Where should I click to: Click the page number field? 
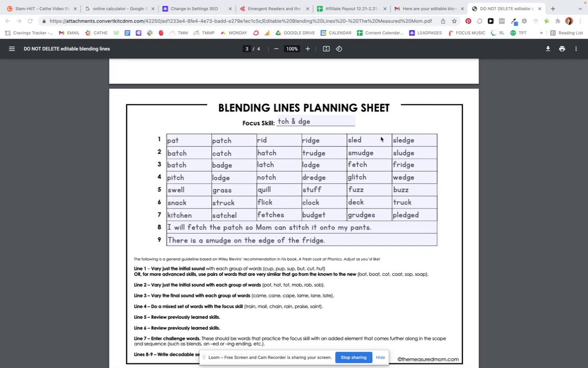247,49
